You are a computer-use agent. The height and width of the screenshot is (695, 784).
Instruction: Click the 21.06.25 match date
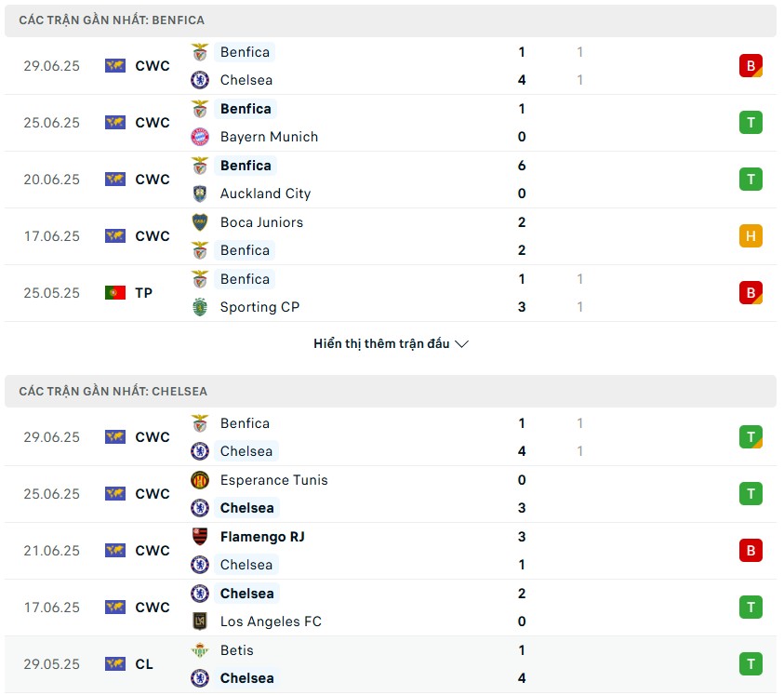pyautogui.click(x=52, y=551)
